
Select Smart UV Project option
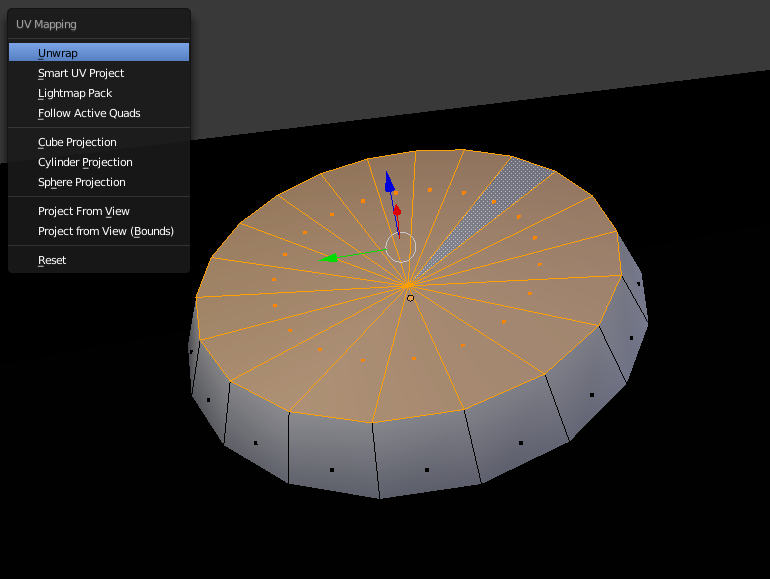tap(81, 73)
